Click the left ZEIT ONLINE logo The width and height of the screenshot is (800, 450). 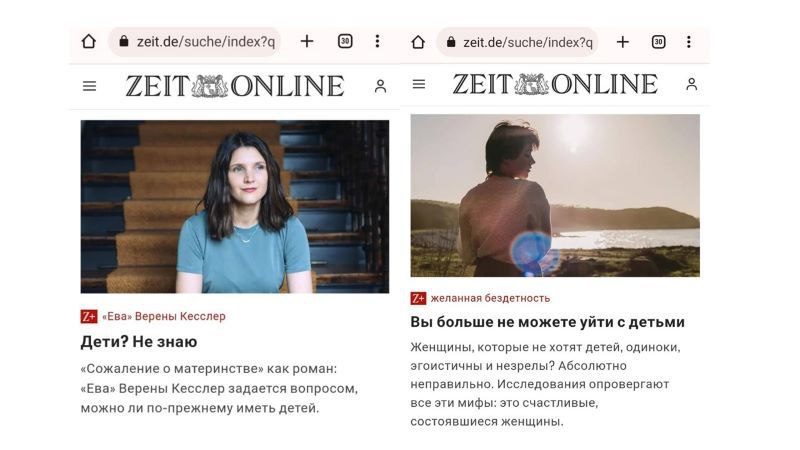click(235, 86)
